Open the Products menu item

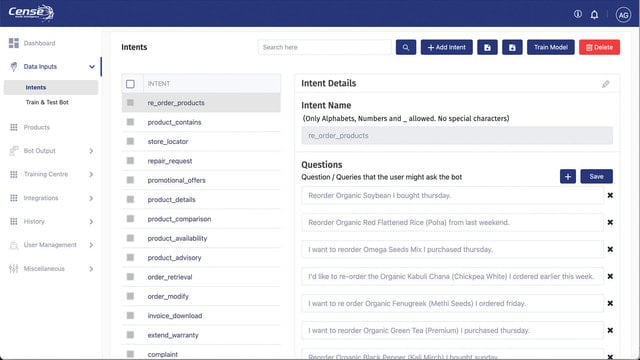click(x=36, y=127)
